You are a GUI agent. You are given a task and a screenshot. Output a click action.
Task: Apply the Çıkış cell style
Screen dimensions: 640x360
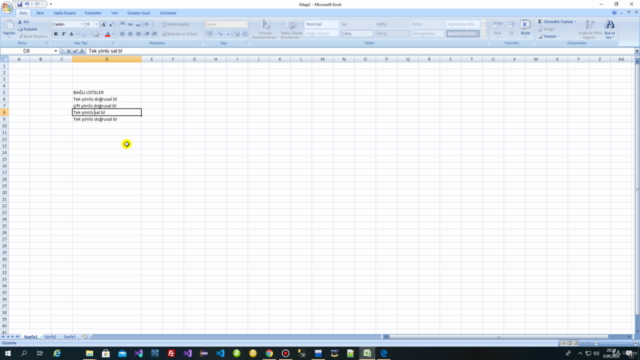pyautogui.click(x=356, y=34)
